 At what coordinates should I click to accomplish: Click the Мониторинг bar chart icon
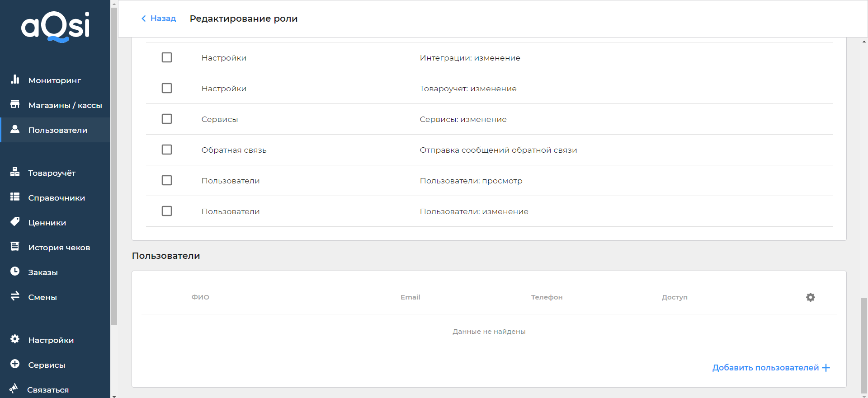pyautogui.click(x=15, y=80)
